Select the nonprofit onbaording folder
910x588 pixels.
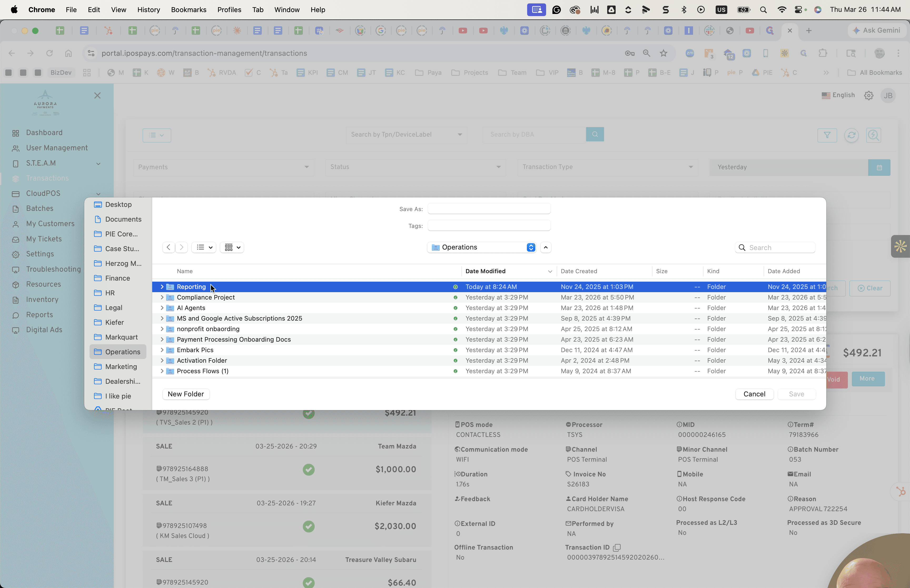(489, 329)
